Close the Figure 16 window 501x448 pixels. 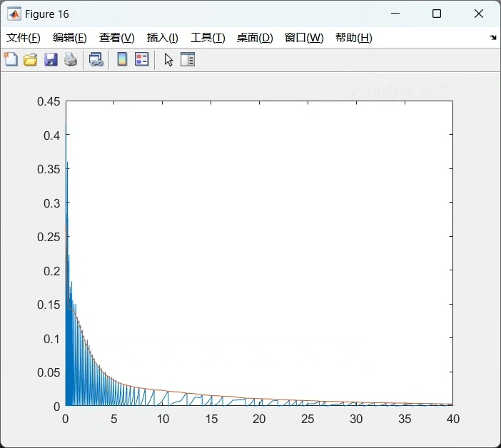pos(479,14)
